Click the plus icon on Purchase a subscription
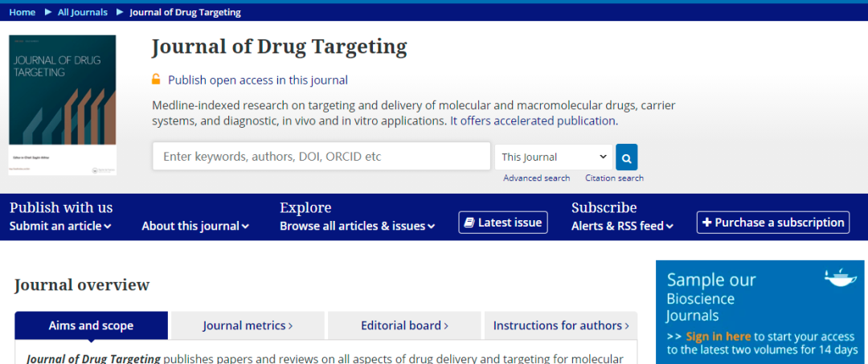This screenshot has height=364, width=868. tap(706, 223)
